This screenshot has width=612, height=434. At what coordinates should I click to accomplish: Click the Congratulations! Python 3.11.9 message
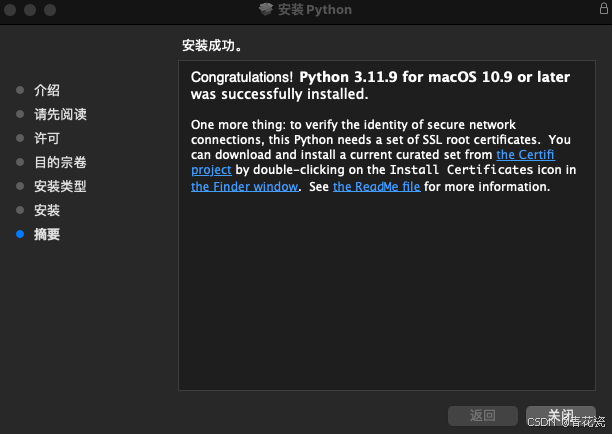[x=381, y=85]
